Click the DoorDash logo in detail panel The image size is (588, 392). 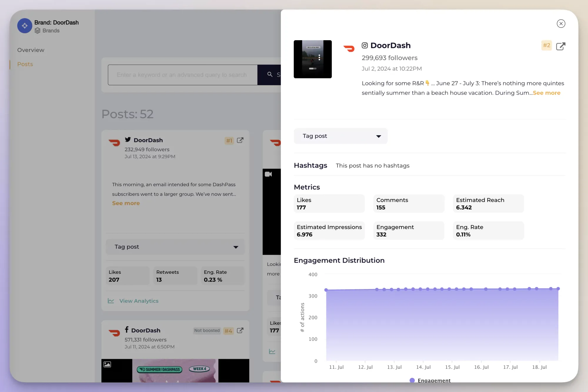pos(349,48)
